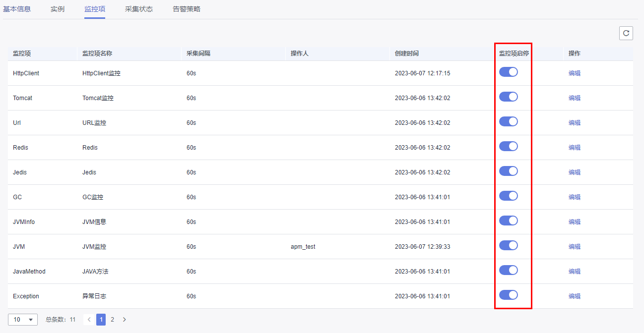Turn off the 异常日志 Exception switch
This screenshot has height=333, width=644.
509,295
